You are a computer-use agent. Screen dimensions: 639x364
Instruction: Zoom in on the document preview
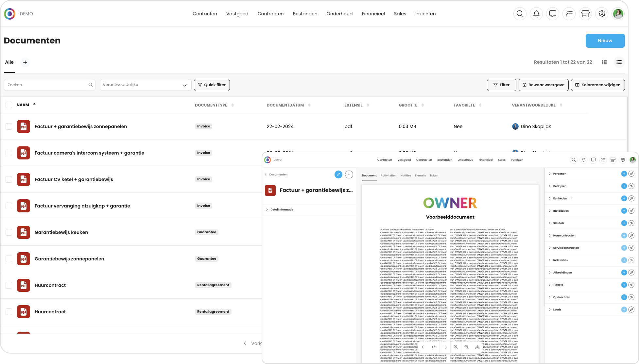pyautogui.click(x=456, y=347)
